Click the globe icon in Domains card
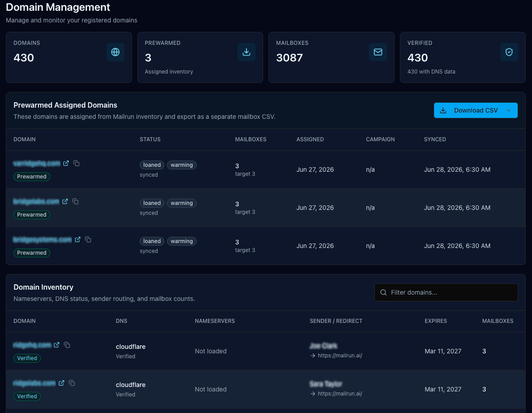Screen dimensions: 532x413 pyautogui.click(x=115, y=52)
